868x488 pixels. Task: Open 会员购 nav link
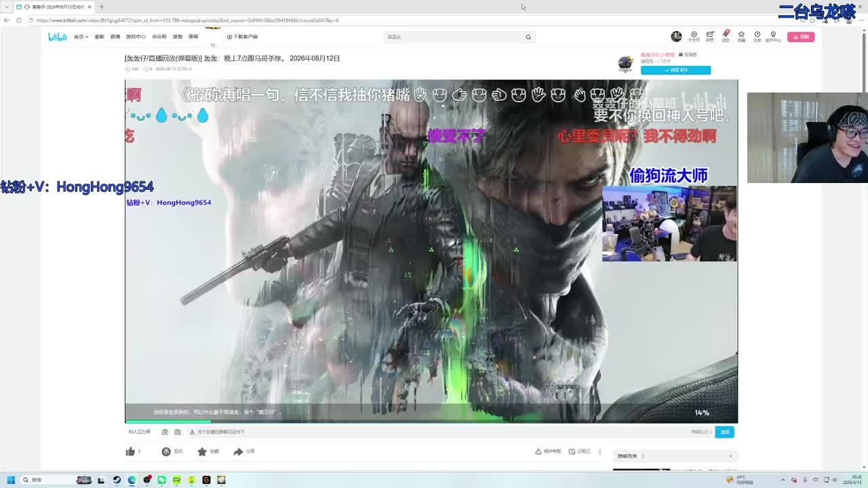[x=159, y=37]
